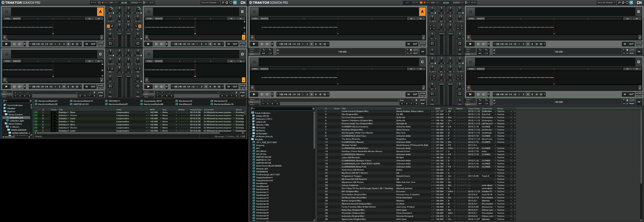Image resolution: width=644 pixels, height=222 pixels.
Task: Click CUE button icon on deck A left window
Action: (14, 44)
